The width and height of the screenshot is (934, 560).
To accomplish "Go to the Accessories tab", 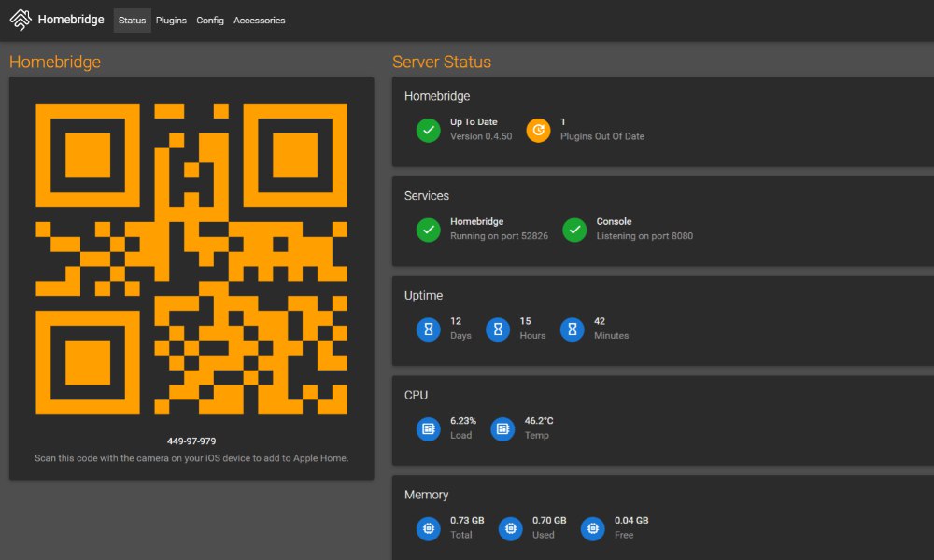I will click(x=259, y=21).
